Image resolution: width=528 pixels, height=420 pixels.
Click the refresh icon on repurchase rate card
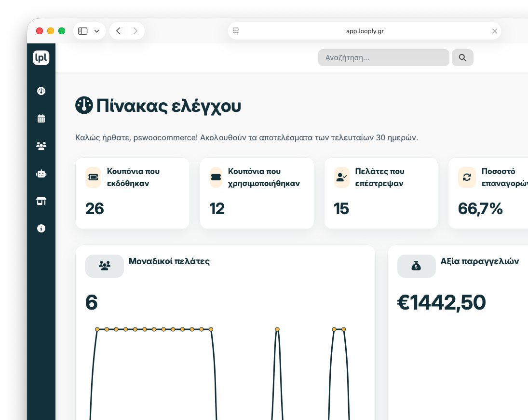(467, 177)
